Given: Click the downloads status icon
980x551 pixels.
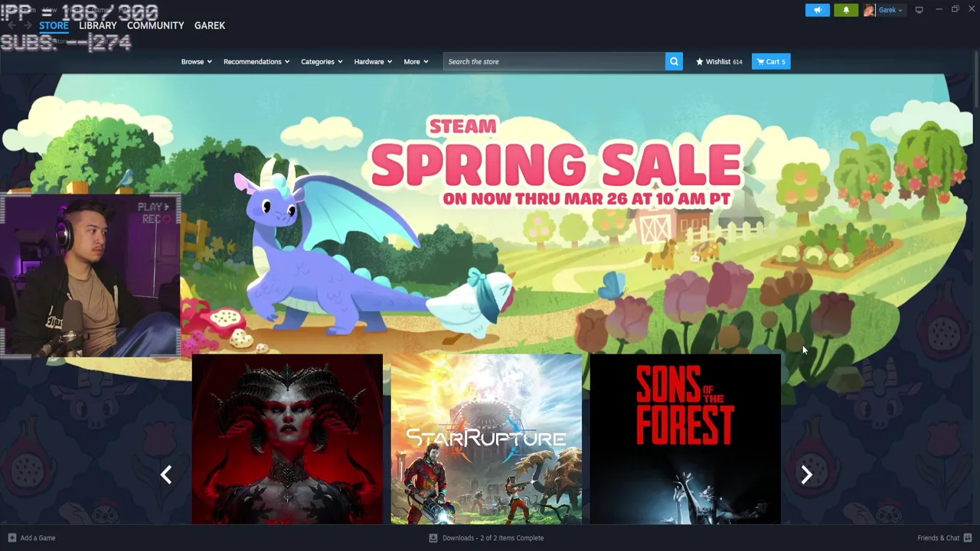Looking at the screenshot, I should coord(433,538).
